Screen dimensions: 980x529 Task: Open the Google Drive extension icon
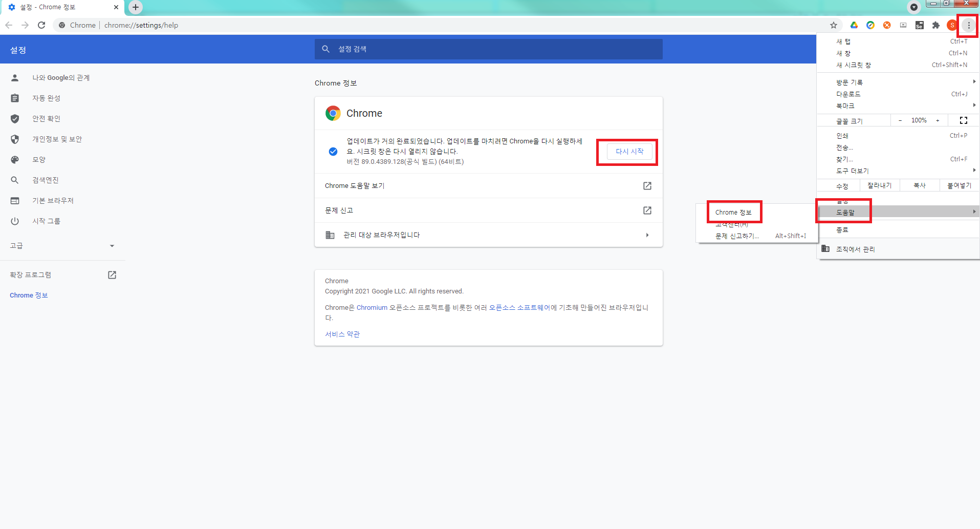pyautogui.click(x=854, y=25)
